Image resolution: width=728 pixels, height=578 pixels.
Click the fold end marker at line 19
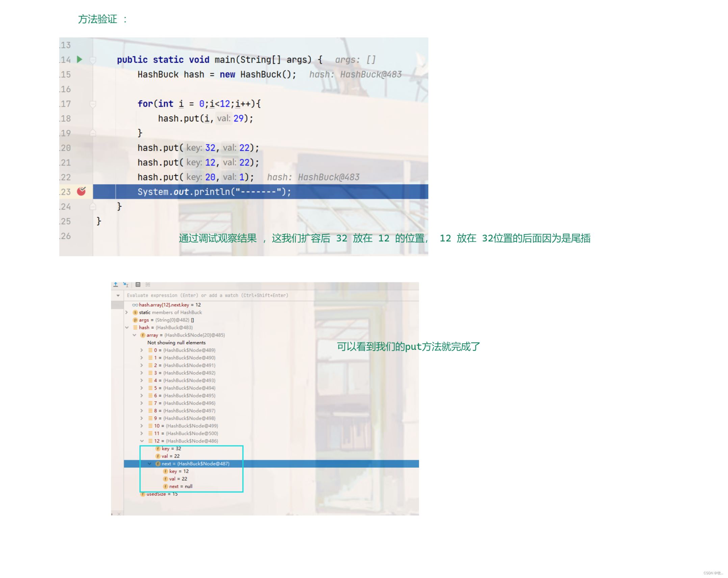93,133
